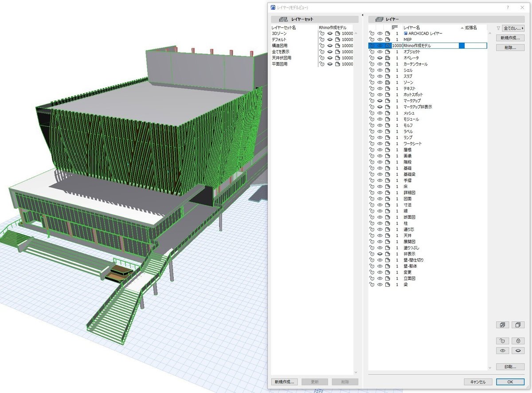Toggle eye icon of 構造図用 layer set

point(330,46)
